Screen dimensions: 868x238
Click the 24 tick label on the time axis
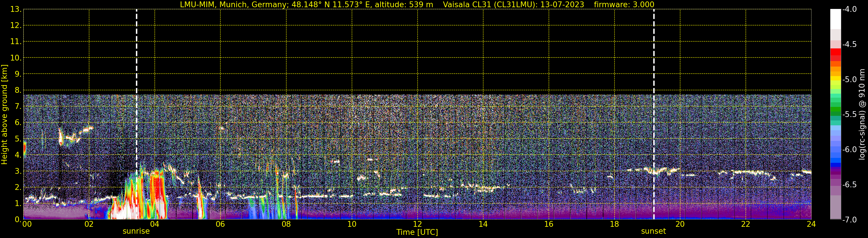click(x=811, y=224)
